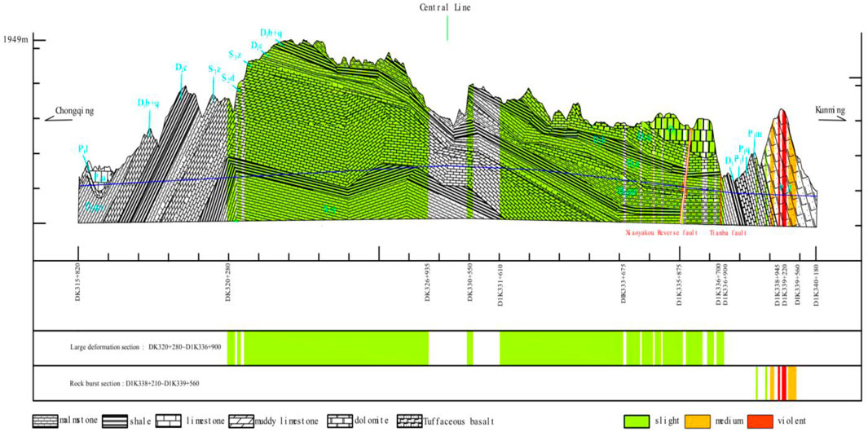Click the 'slight' legend text
The width and height of the screenshot is (868, 432).
668,421
